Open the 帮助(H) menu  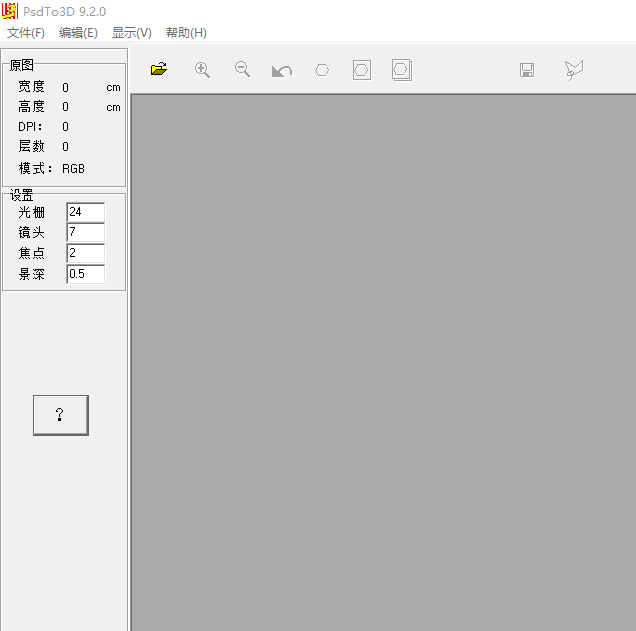pos(186,33)
